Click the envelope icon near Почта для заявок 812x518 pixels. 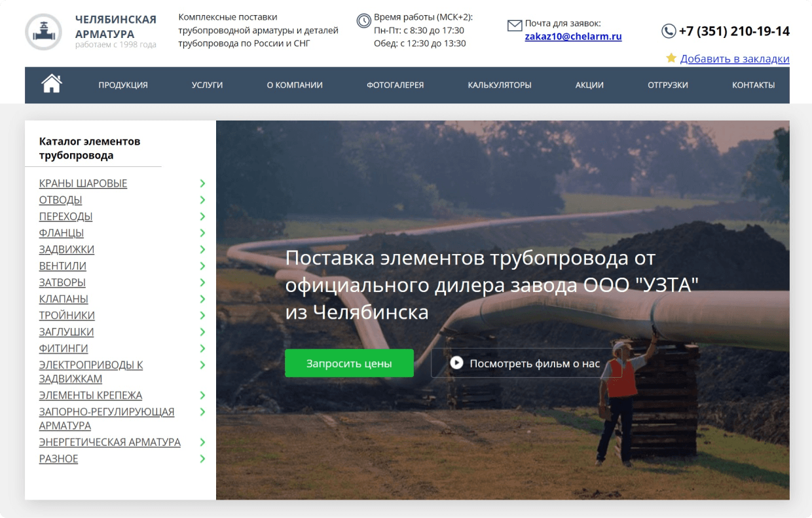coord(515,26)
